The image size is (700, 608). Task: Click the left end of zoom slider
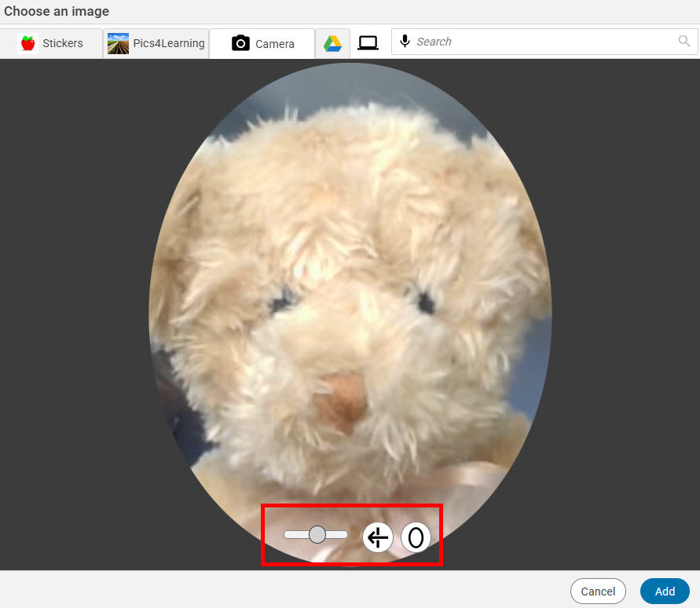(x=288, y=535)
